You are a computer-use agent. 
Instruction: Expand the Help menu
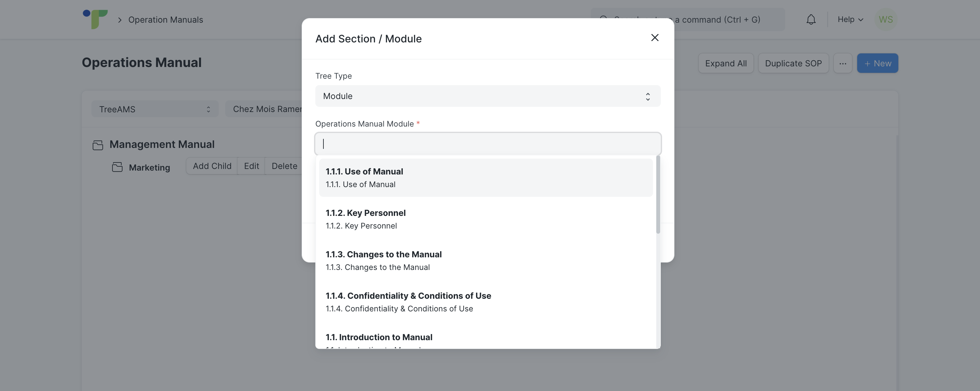(x=850, y=19)
